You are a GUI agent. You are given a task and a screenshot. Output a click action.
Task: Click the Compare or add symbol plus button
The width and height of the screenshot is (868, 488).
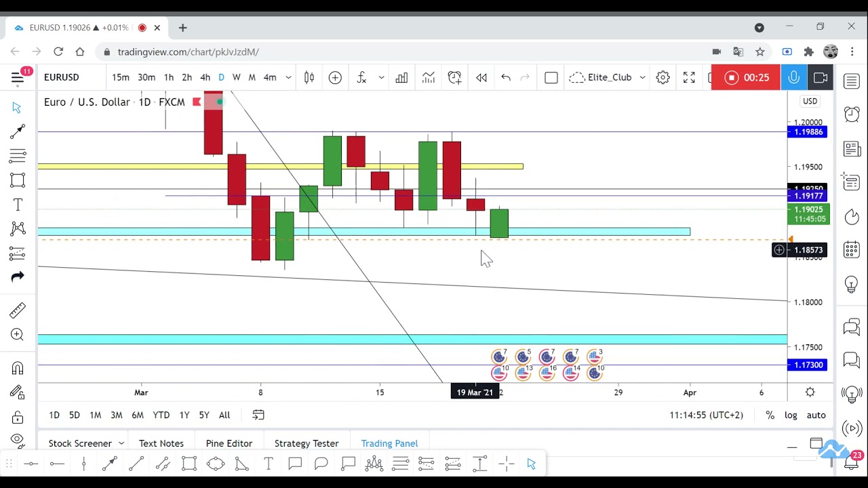pos(335,77)
